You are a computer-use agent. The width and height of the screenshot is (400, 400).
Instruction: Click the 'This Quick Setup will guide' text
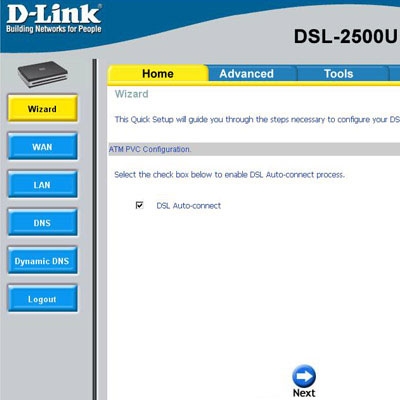[x=257, y=119]
